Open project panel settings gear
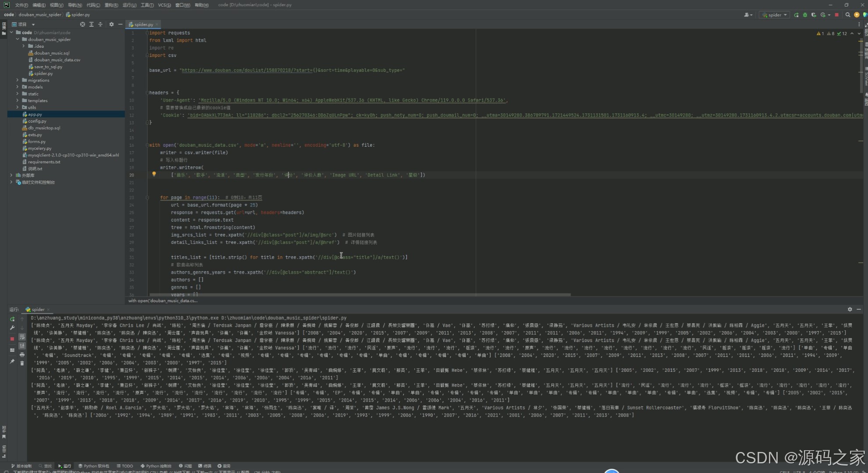Viewport: 868px width, 473px height. (111, 25)
